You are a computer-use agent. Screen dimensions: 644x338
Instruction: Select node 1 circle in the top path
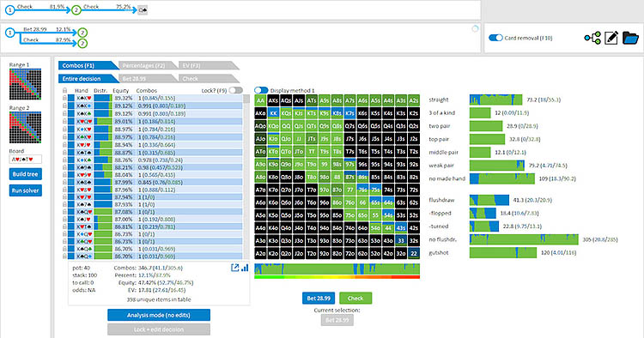click(x=9, y=10)
